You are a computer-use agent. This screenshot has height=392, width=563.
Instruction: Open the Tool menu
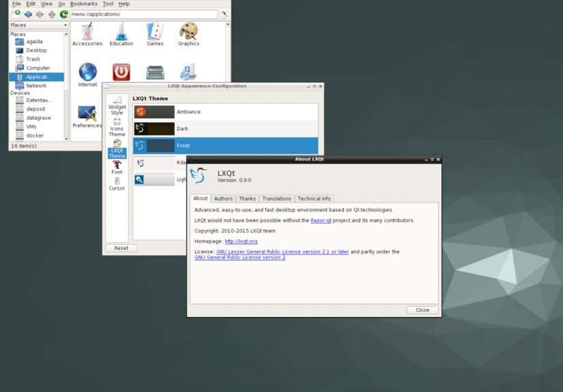point(108,3)
